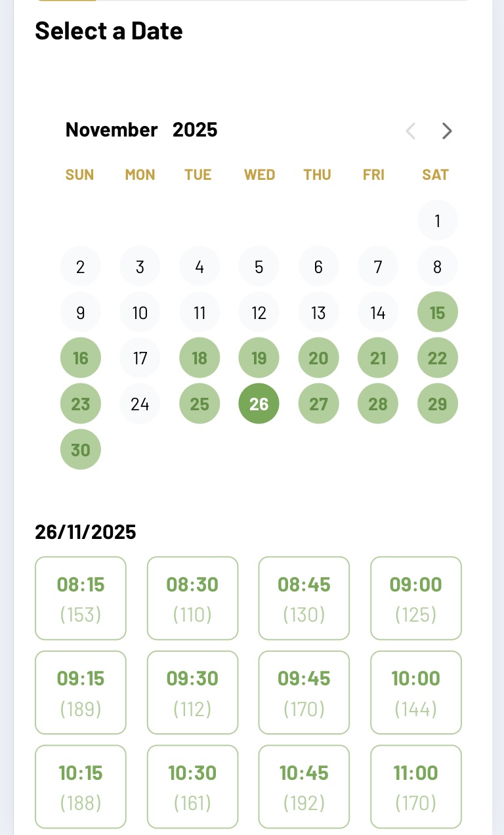The height and width of the screenshot is (835, 504).
Task: Choose the 10:30 time slot
Action: (192, 786)
